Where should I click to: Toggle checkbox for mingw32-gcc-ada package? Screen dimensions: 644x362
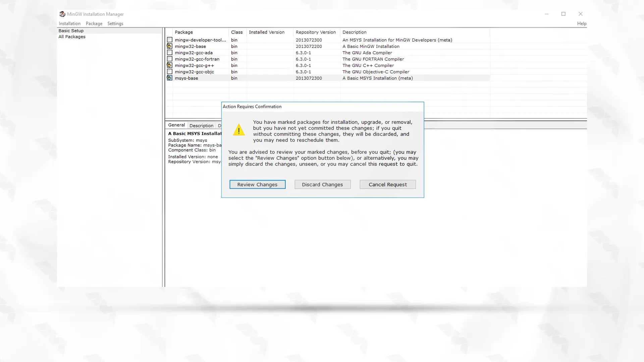[x=169, y=53]
